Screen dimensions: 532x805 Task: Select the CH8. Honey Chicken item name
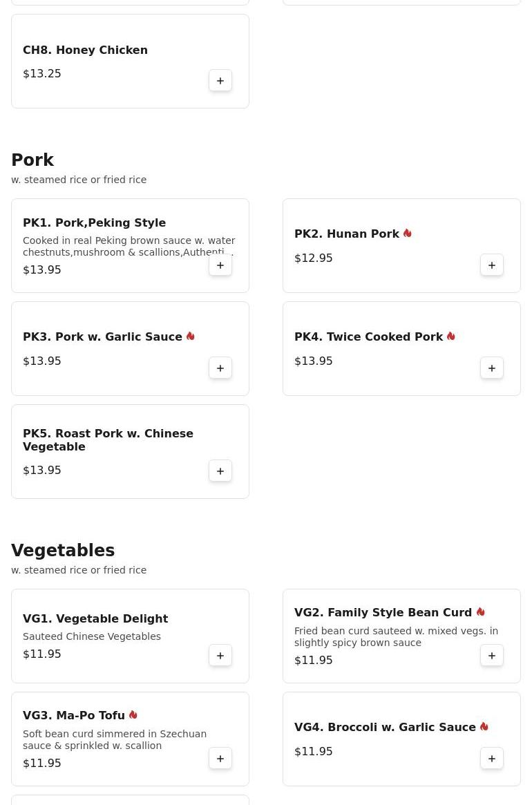85,50
